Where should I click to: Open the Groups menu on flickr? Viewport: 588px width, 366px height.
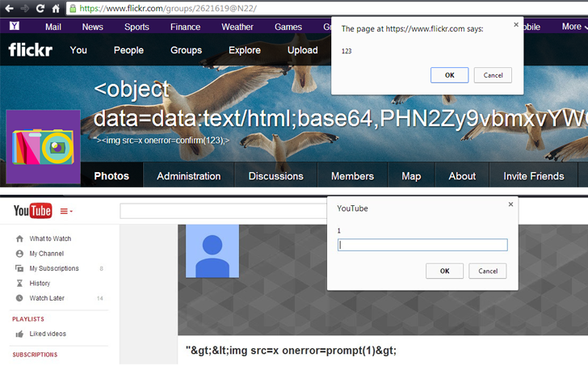pyautogui.click(x=186, y=50)
